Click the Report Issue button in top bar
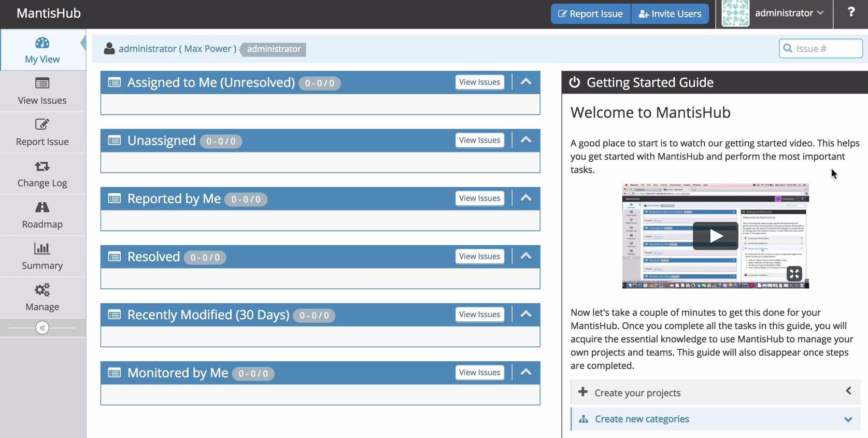 point(591,13)
